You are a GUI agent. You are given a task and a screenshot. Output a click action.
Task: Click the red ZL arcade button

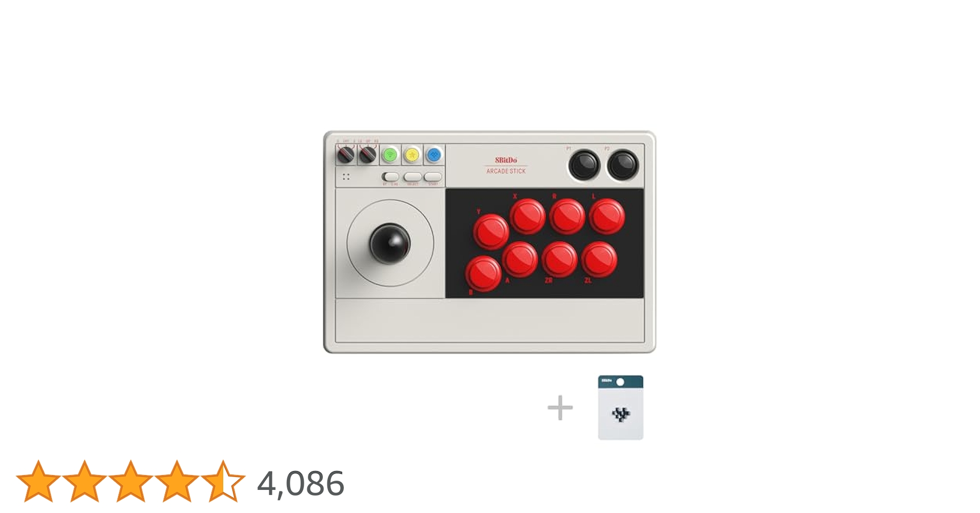click(599, 260)
